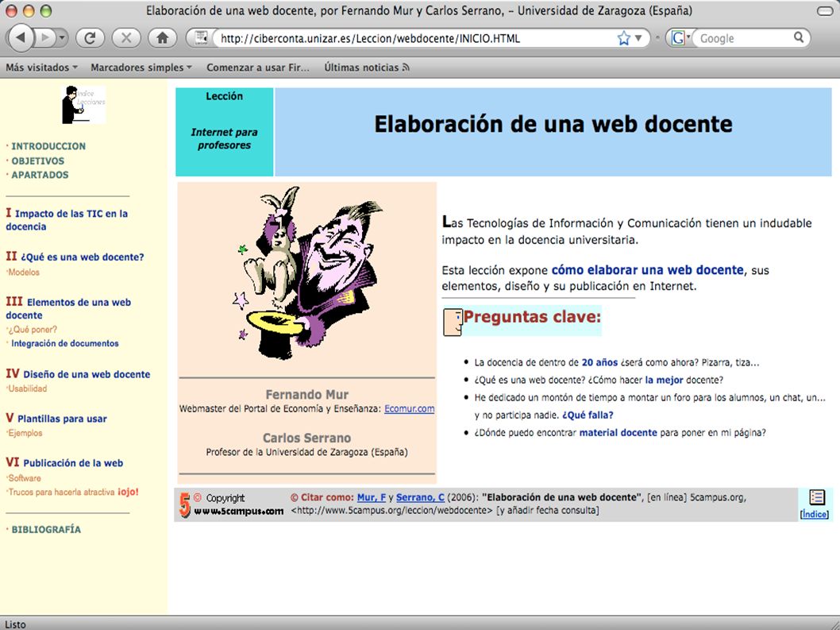
Task: Open section V Plantillas para usar
Action: [x=56, y=418]
